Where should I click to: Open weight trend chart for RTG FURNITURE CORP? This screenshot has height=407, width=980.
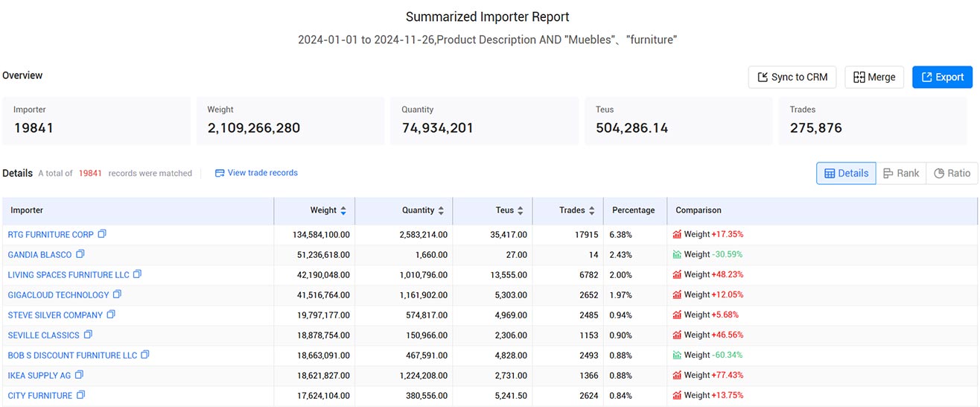pyautogui.click(x=677, y=234)
